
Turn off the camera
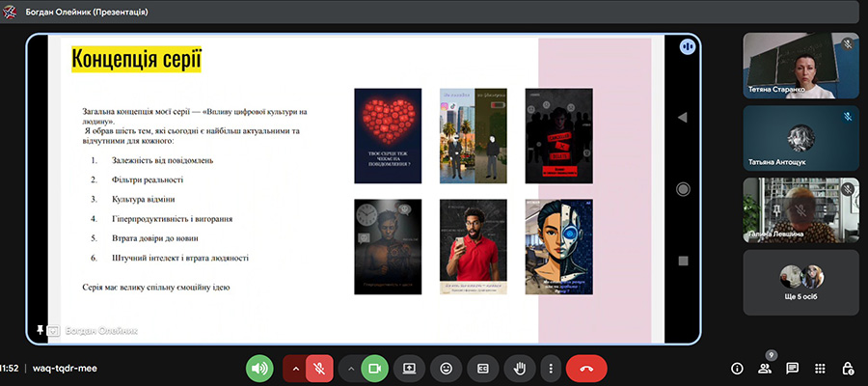pyautogui.click(x=375, y=368)
